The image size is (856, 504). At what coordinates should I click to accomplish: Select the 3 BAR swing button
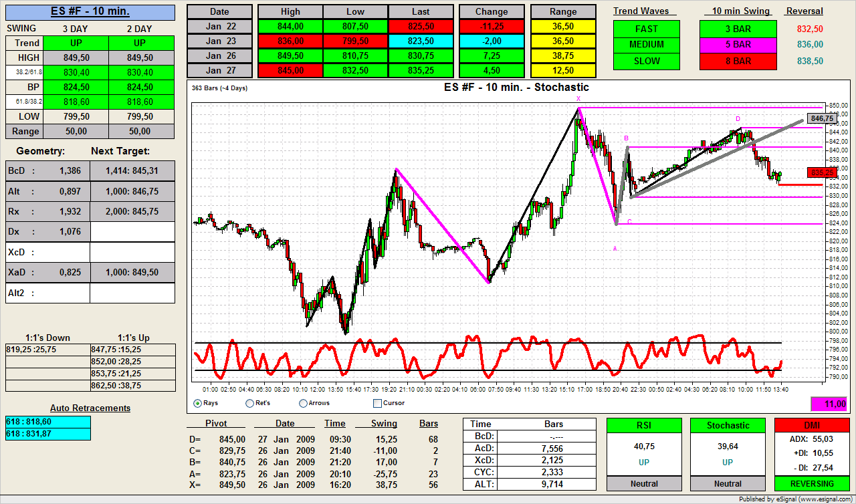click(738, 29)
